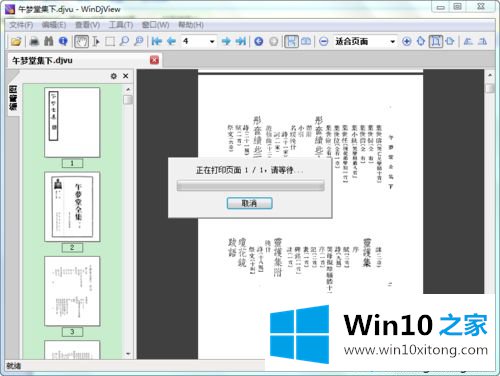The height and width of the screenshot is (376, 500).
Task: Zoom in with the plus icon
Action: (x=406, y=41)
